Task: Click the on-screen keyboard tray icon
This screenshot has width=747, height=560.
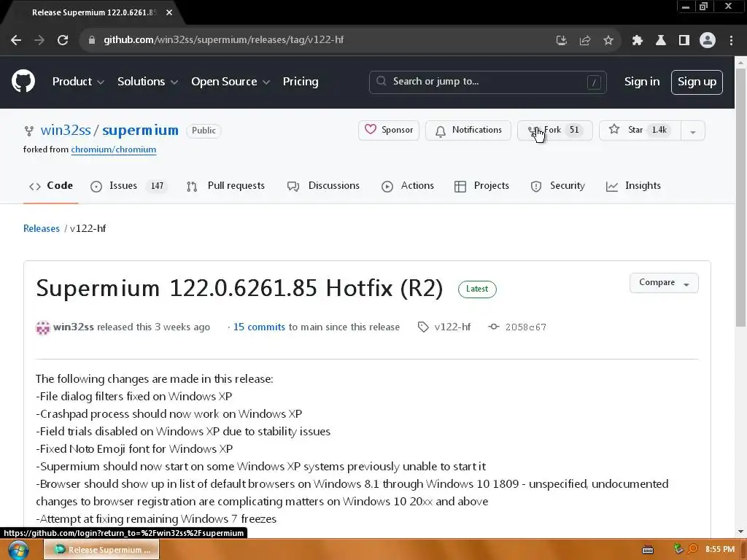Action: [648, 550]
